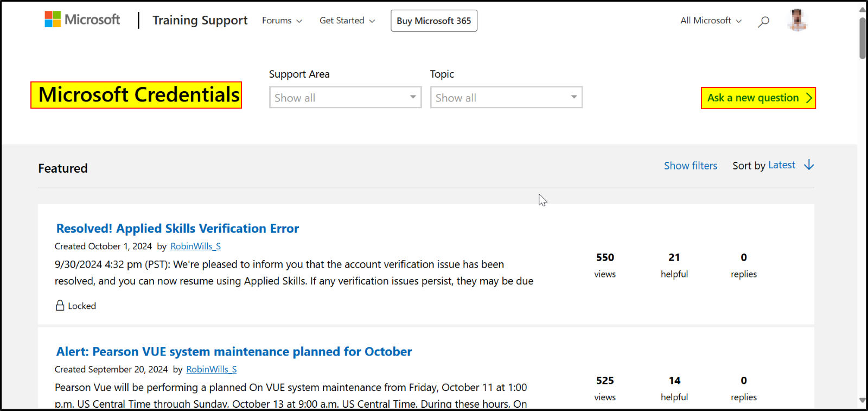
Task: Open the Applied Skills Verification Error thread
Action: coord(177,228)
